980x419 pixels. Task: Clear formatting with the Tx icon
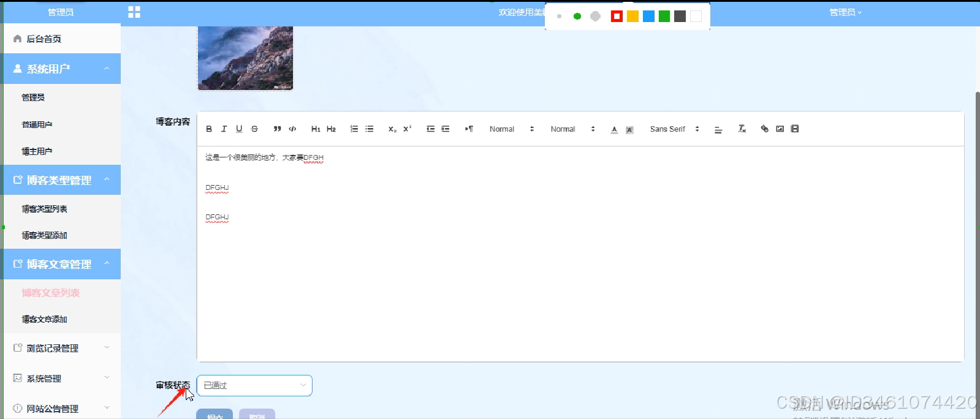[742, 129]
